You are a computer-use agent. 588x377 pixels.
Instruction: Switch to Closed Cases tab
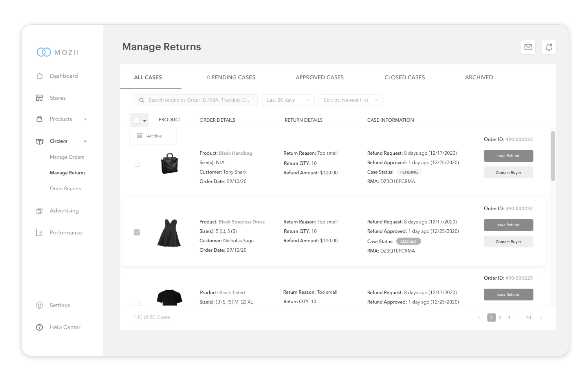click(405, 77)
